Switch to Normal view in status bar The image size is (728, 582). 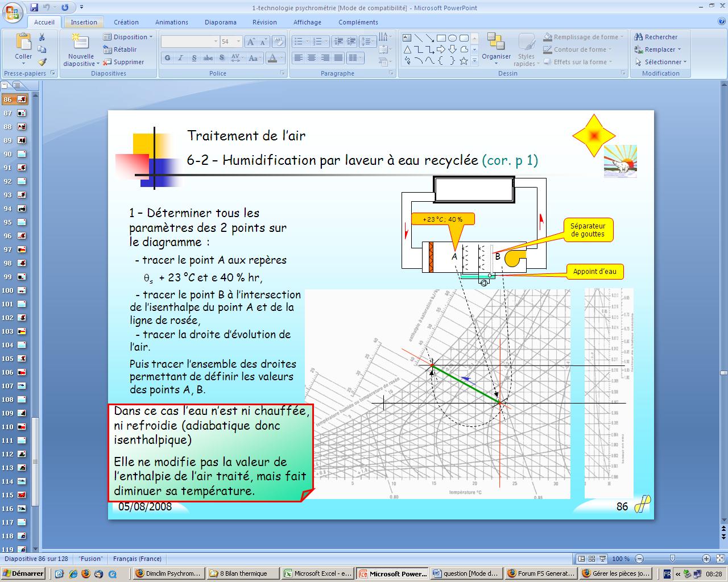581,559
